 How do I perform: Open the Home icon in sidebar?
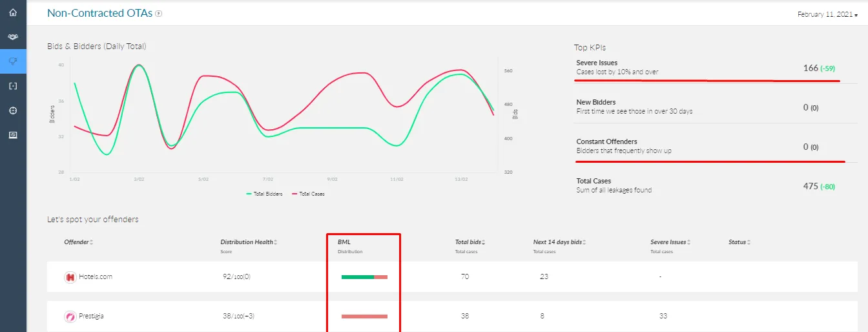13,13
